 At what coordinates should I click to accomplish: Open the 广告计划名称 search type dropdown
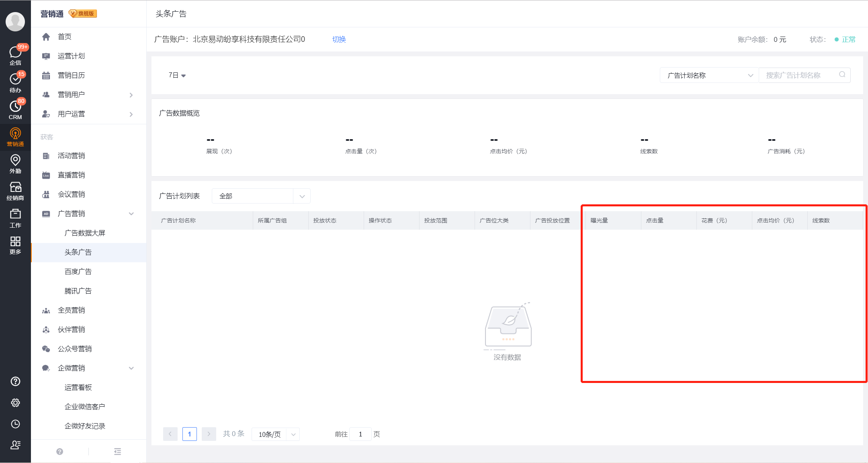tap(709, 75)
